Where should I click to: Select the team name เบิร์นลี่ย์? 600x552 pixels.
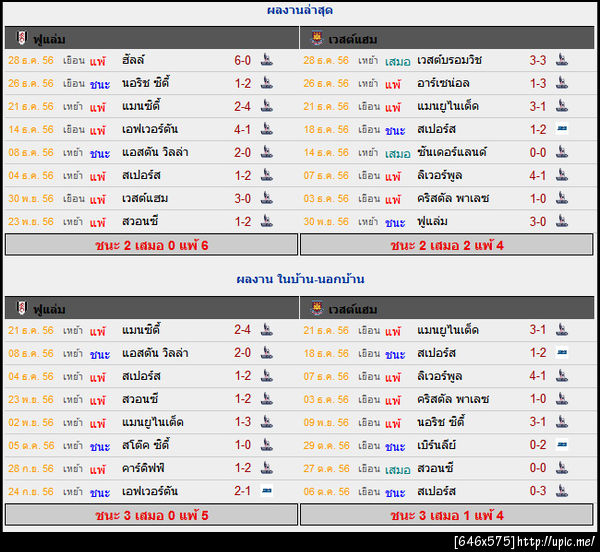tap(436, 445)
